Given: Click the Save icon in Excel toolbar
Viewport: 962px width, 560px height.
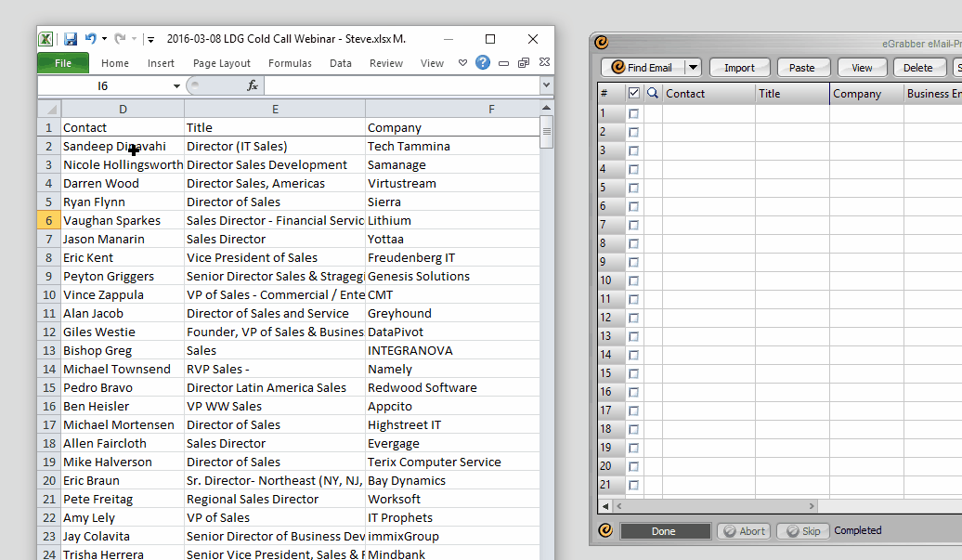Looking at the screenshot, I should tap(71, 39).
